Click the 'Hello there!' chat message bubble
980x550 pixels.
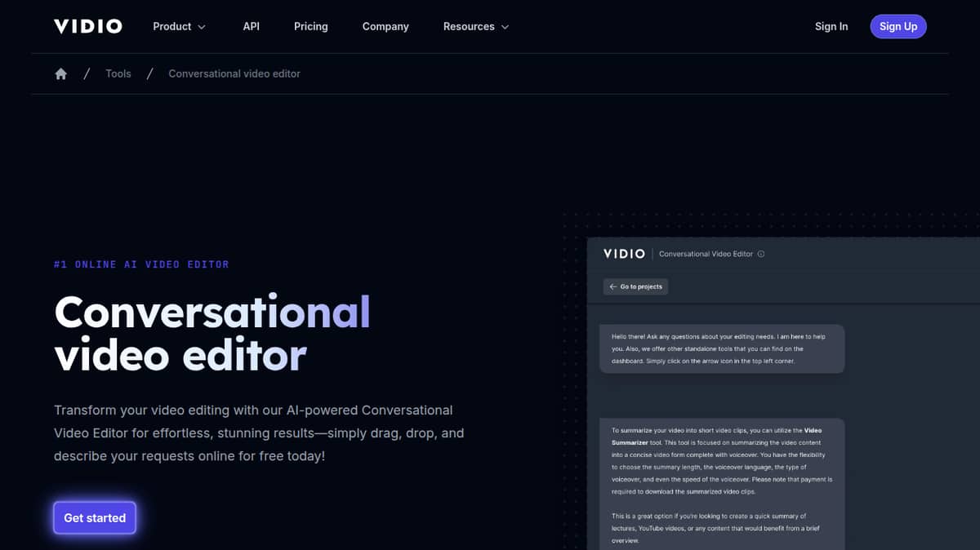(x=722, y=348)
